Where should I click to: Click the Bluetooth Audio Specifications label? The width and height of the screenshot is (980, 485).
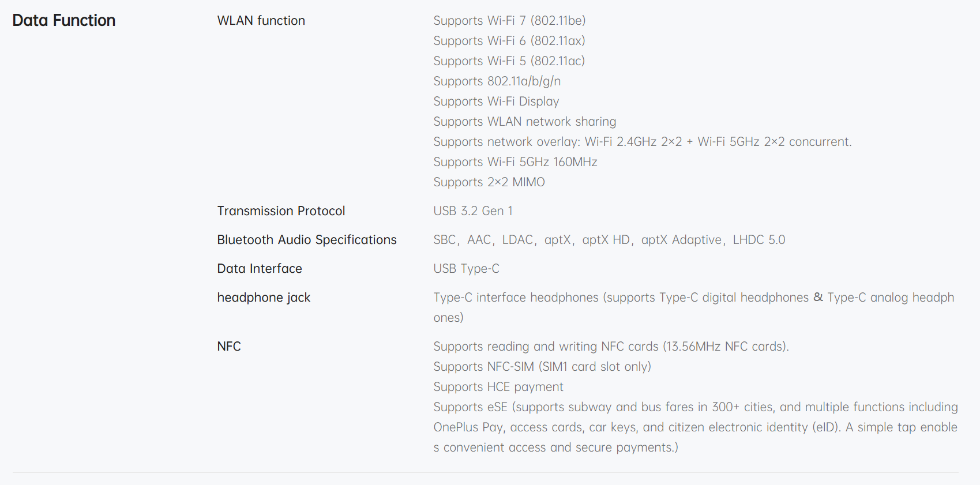tap(306, 240)
